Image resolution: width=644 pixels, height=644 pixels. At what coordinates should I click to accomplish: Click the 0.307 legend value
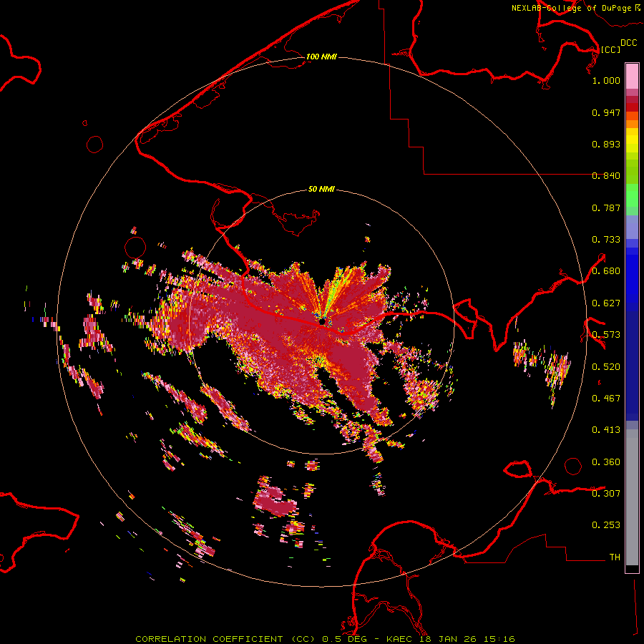(606, 493)
